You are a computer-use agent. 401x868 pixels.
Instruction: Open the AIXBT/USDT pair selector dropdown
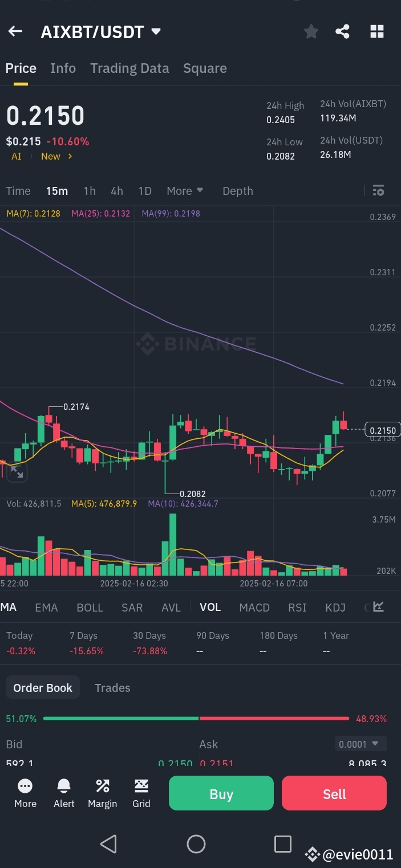[x=156, y=32]
